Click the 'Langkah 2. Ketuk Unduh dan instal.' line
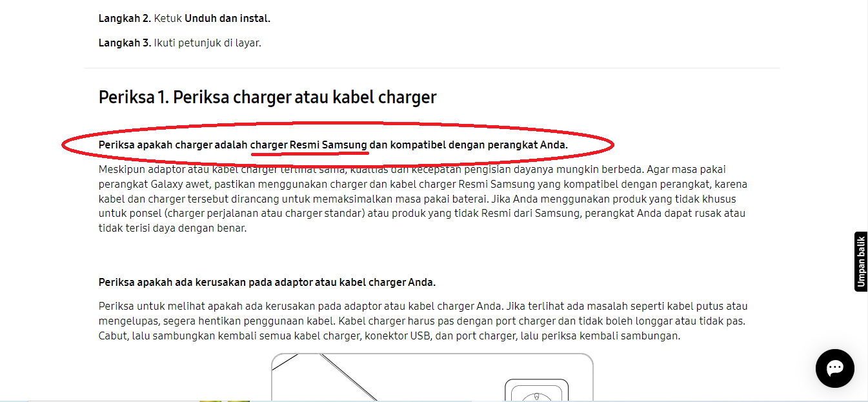The width and height of the screenshot is (868, 402). tap(185, 18)
